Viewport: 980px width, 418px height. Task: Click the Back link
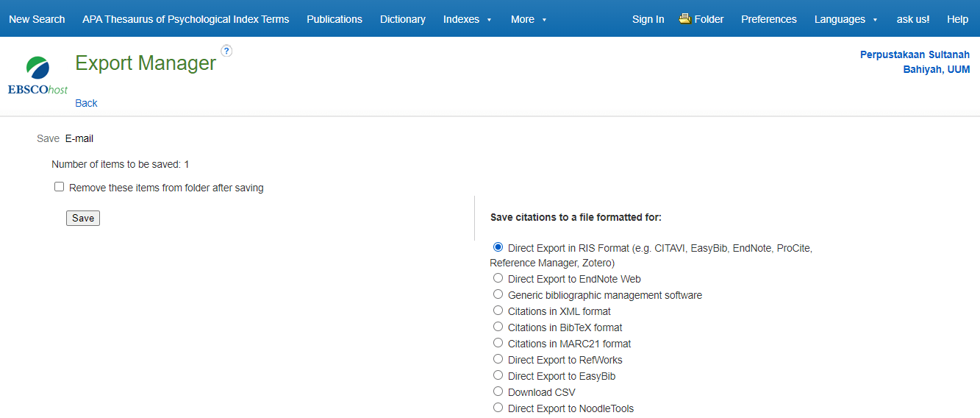(x=86, y=103)
